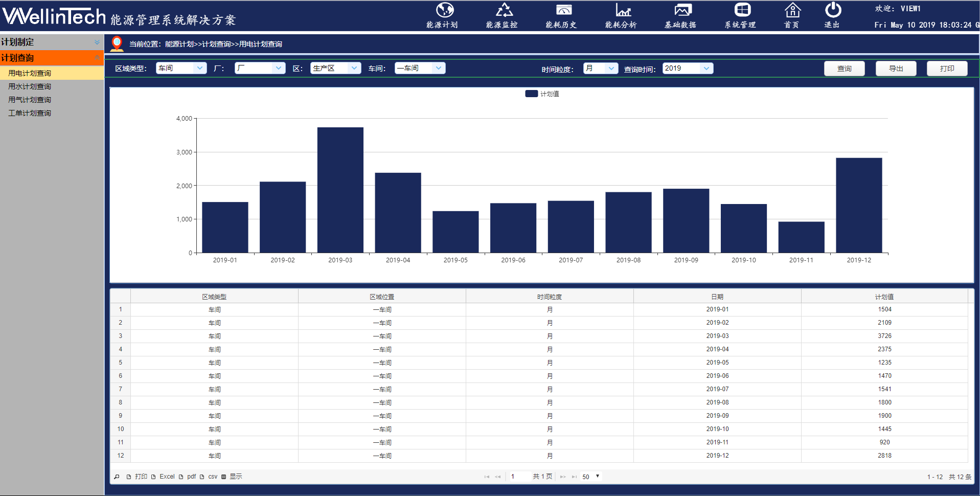Sort by 计划值 column header
The height and width of the screenshot is (496, 980).
click(884, 297)
